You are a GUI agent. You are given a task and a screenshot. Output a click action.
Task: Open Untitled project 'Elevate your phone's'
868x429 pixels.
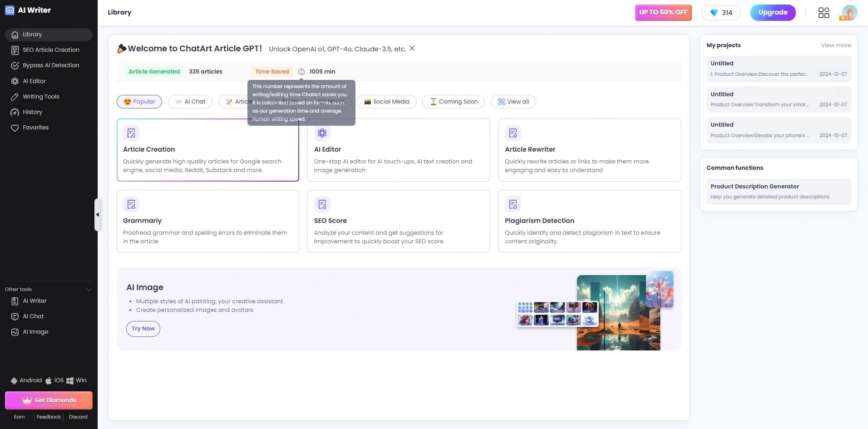pos(779,130)
